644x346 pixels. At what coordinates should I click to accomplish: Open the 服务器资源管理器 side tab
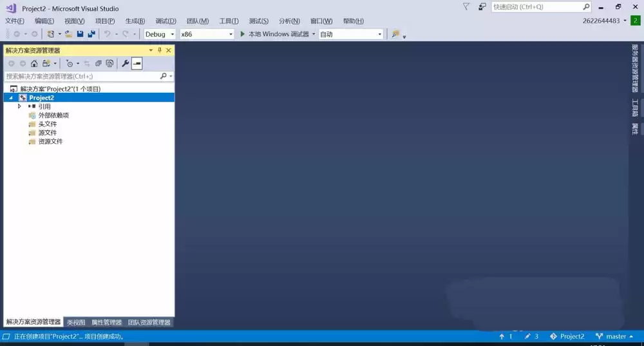635,69
